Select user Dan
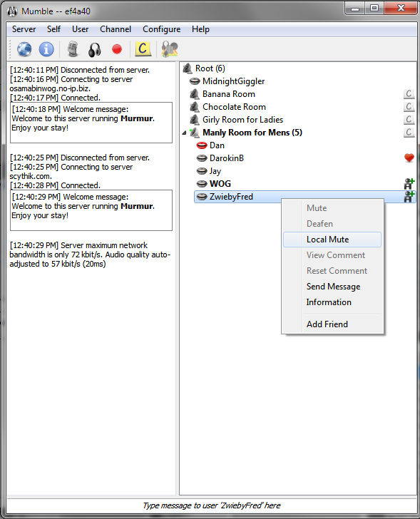The image size is (420, 519). [217, 145]
